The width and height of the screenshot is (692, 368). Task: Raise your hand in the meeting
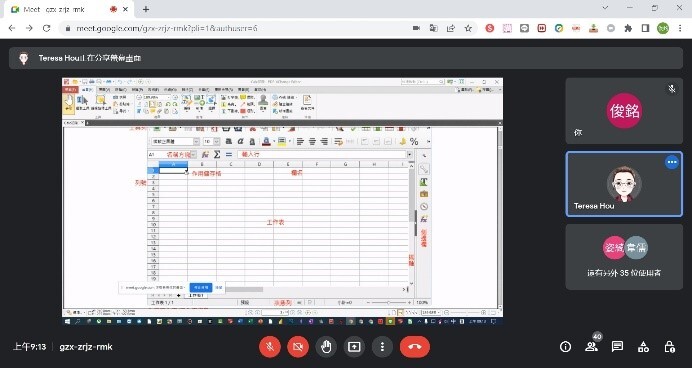coord(326,347)
